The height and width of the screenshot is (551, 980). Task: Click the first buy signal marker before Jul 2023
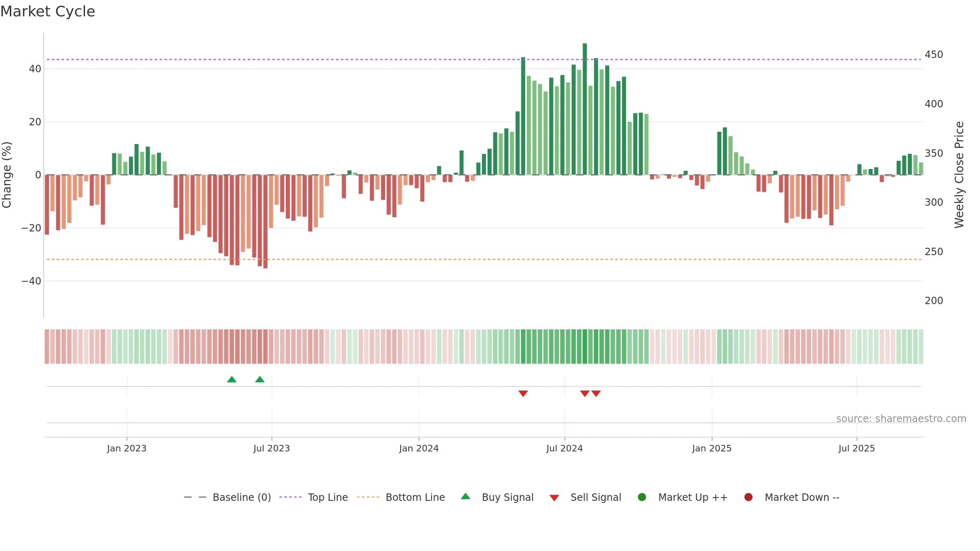click(x=232, y=379)
